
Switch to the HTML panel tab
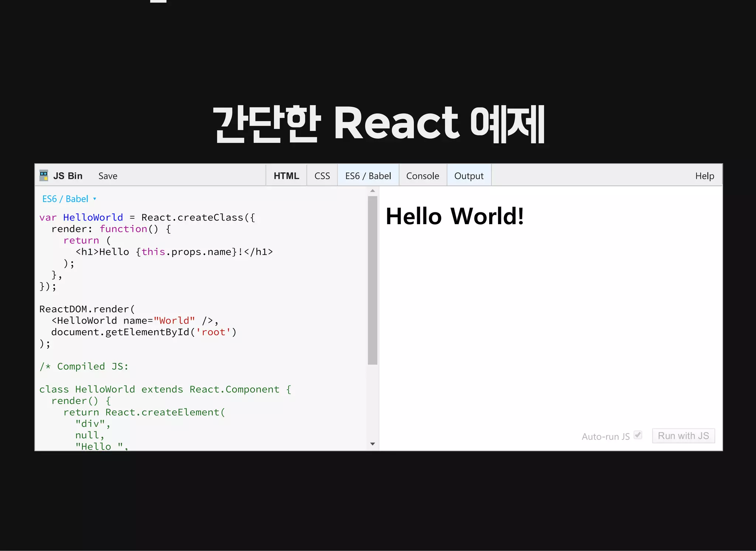286,176
